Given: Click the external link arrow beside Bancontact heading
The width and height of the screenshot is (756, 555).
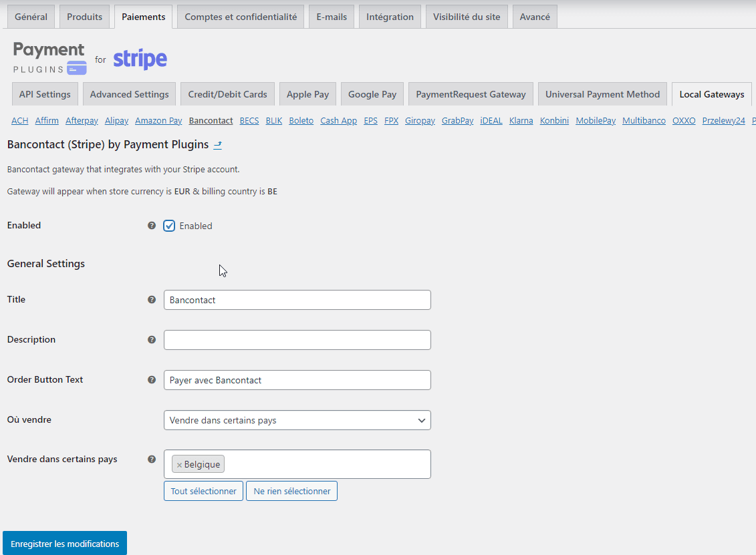Looking at the screenshot, I should [218, 144].
